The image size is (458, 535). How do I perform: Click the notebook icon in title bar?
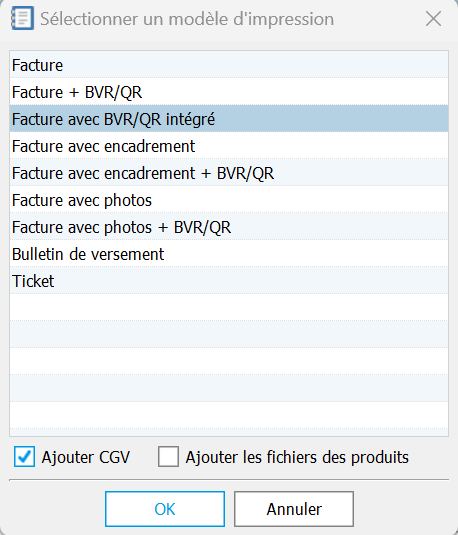(x=23, y=18)
